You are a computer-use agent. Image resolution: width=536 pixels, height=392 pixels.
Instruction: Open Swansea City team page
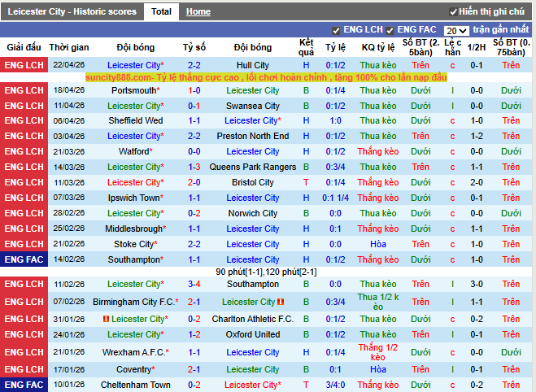(252, 106)
